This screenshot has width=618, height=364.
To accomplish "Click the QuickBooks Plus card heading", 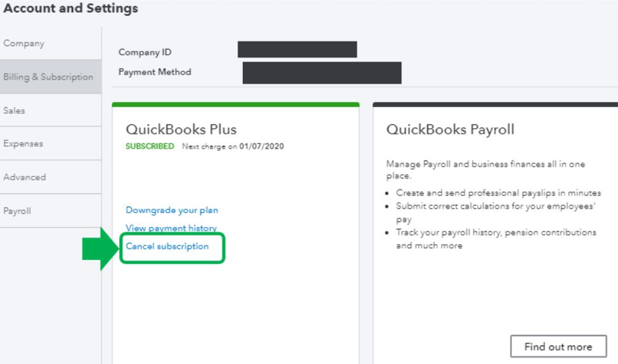I will [x=181, y=129].
